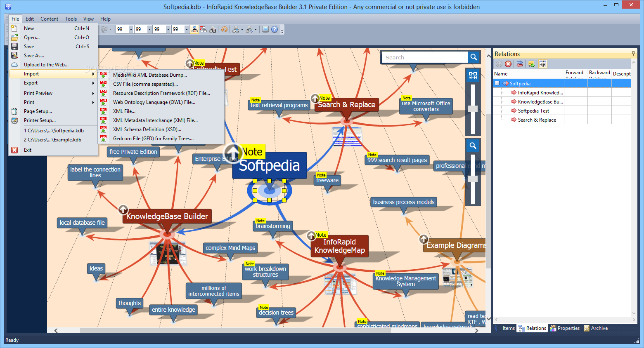
Task: Open the Edit menu
Action: [x=30, y=19]
